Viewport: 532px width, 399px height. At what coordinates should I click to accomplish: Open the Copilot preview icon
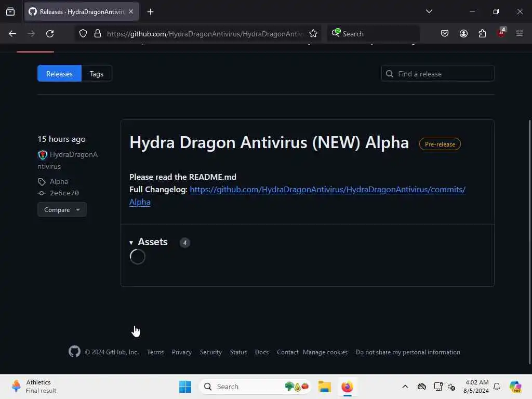tap(515, 387)
